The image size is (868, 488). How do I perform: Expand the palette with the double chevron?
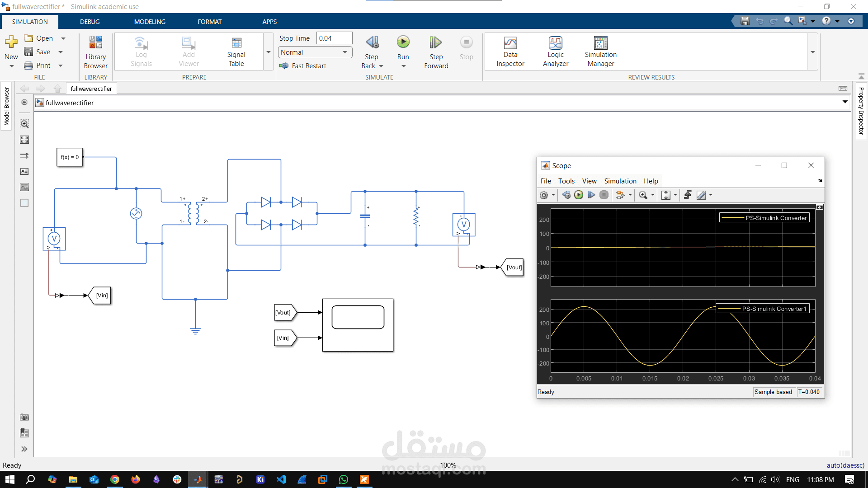(x=24, y=449)
